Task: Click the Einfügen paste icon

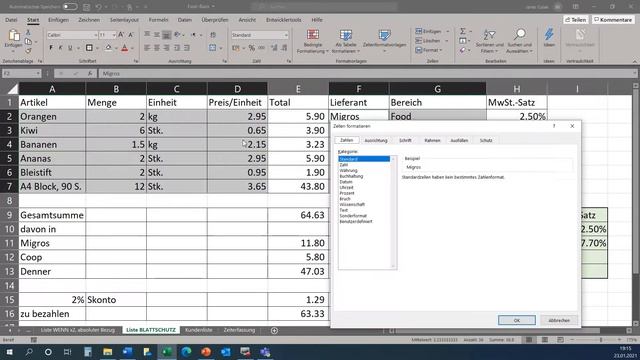Action: pos(13,36)
